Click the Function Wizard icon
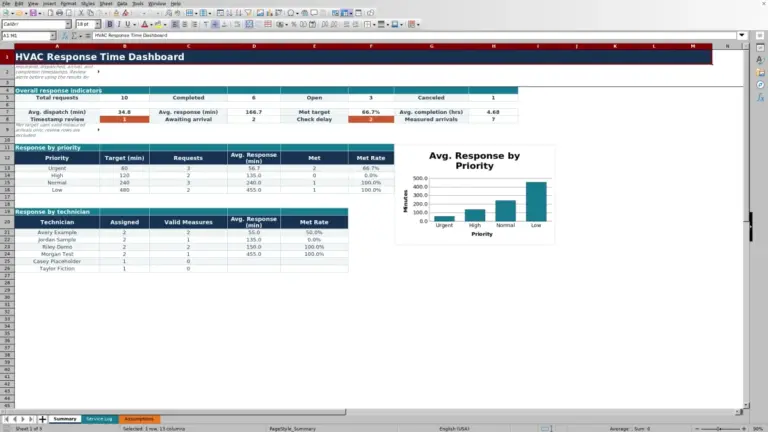Viewport: 768px width, 432px height. coord(65,35)
